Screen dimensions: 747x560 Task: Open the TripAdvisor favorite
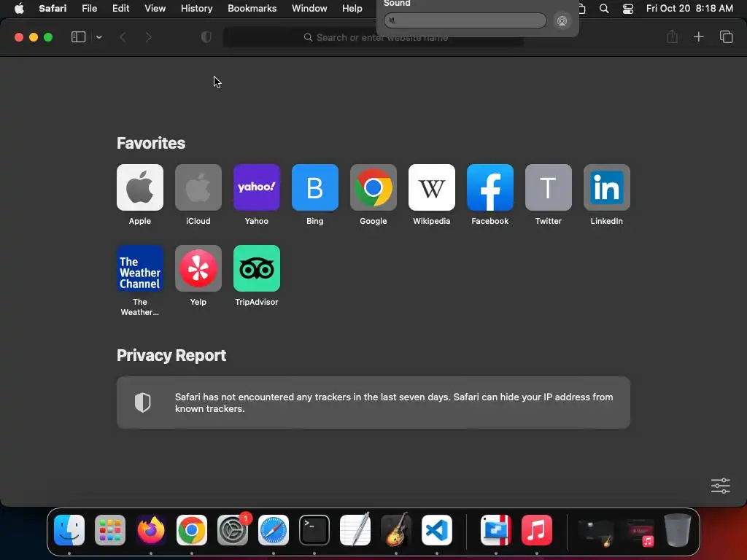(x=256, y=268)
